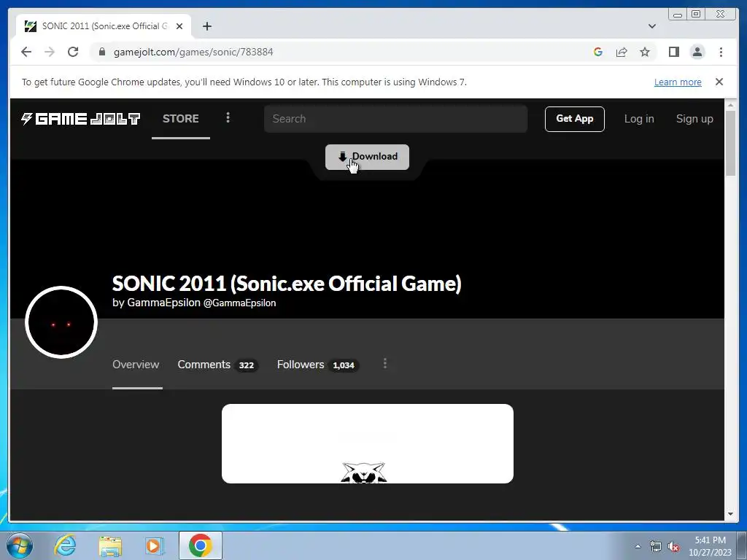
Task: Open the STORE tab
Action: coord(181,119)
